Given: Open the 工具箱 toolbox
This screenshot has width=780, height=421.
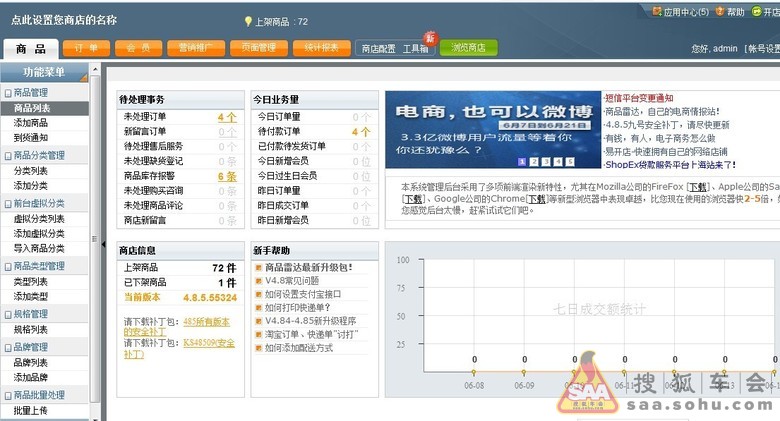Looking at the screenshot, I should 415,49.
